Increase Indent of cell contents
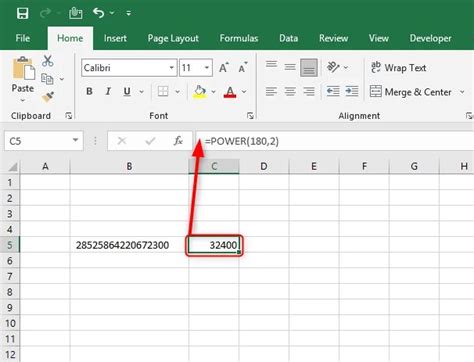Screen dimensions: 474x362 tap(352, 91)
